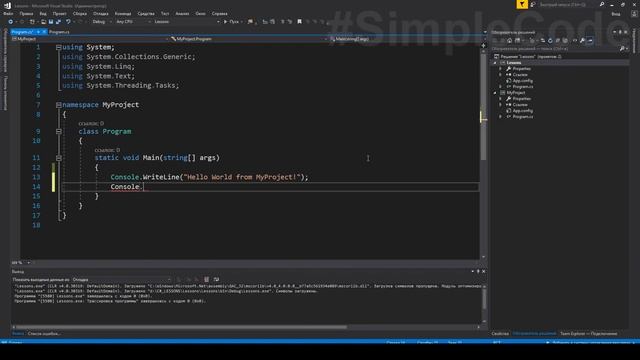Click the Console.WriteLine code line
The width and height of the screenshot is (640, 360).
[x=209, y=177]
